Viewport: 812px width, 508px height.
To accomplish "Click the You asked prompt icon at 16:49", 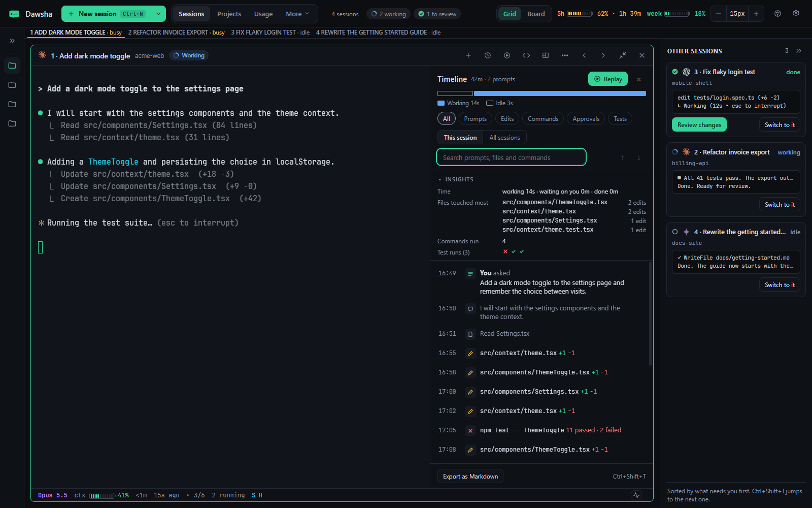I will point(470,273).
